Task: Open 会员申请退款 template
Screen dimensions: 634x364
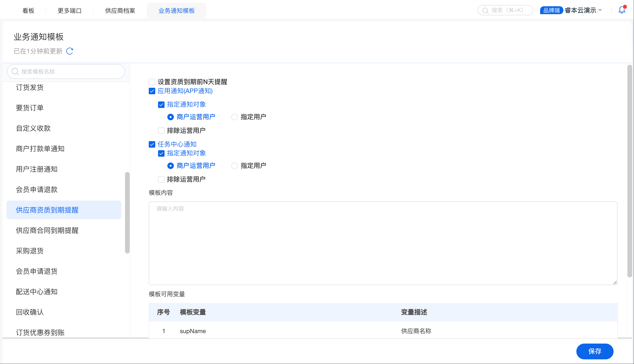Action: pos(36,189)
